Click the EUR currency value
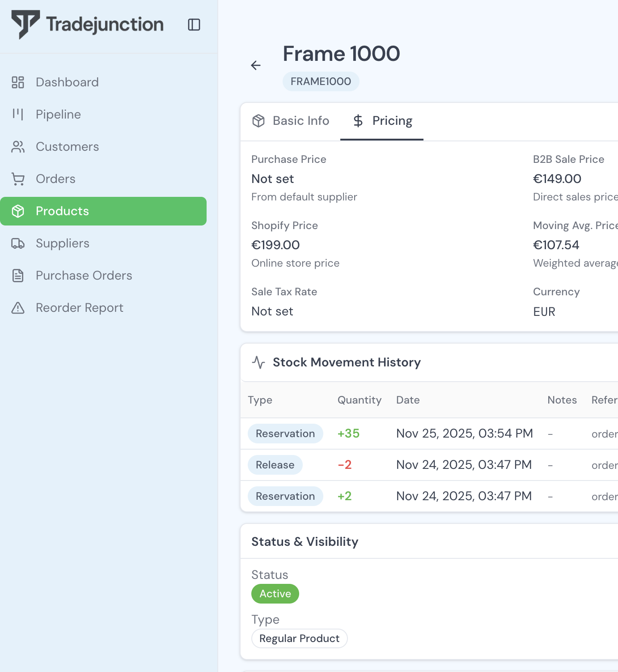Viewport: 618px width, 672px height. (x=544, y=311)
